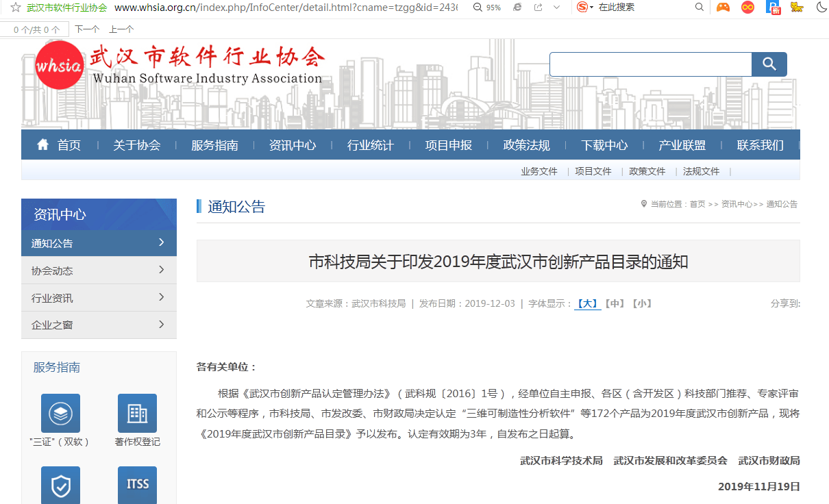
Task: Click the article source 武汉市科技局
Action: (x=379, y=303)
